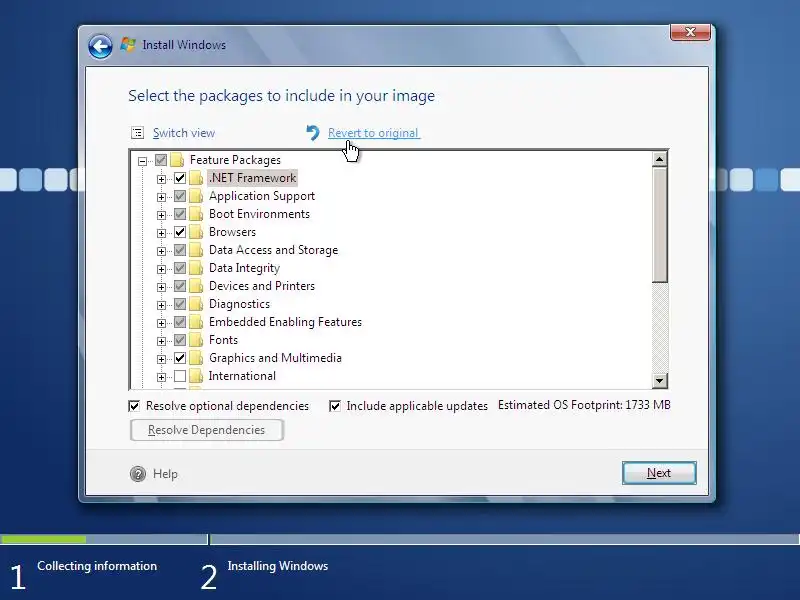800x600 pixels.
Task: Toggle Resolve optional dependencies checkbox
Action: pyautogui.click(x=134, y=406)
